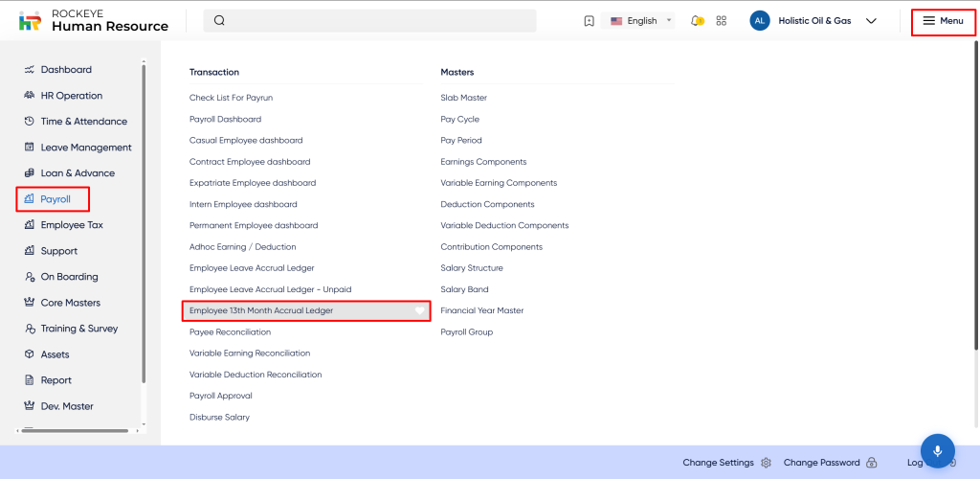Tap the blue microphone button
Image resolution: width=980 pixels, height=479 pixels.
(x=937, y=450)
